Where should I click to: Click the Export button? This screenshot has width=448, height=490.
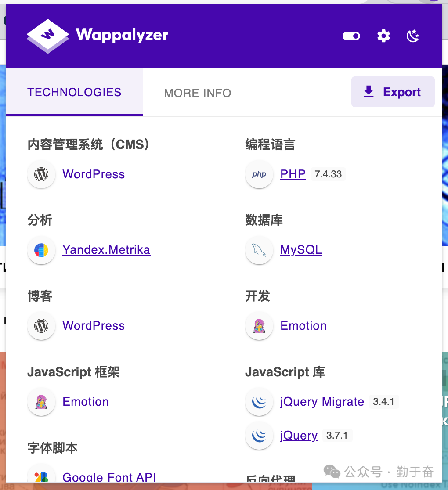click(393, 91)
